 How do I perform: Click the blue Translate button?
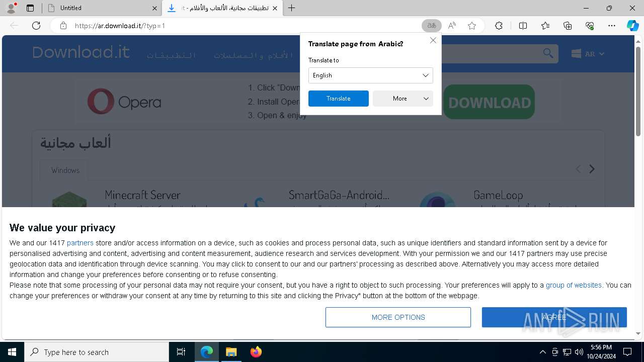click(339, 99)
